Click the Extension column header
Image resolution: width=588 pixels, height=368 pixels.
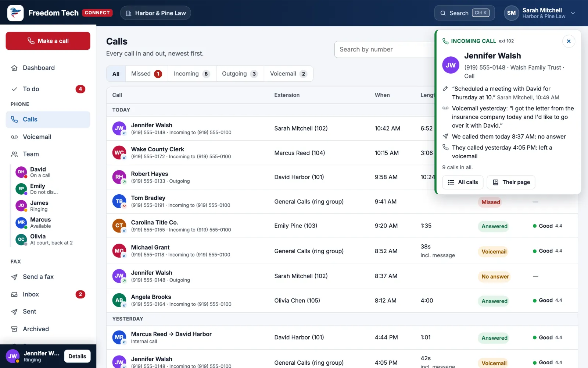coord(287,95)
